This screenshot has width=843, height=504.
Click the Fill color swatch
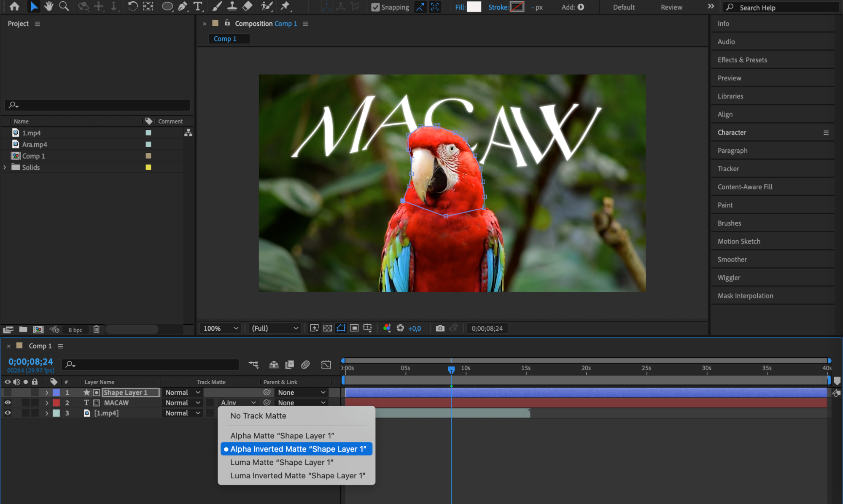(474, 7)
